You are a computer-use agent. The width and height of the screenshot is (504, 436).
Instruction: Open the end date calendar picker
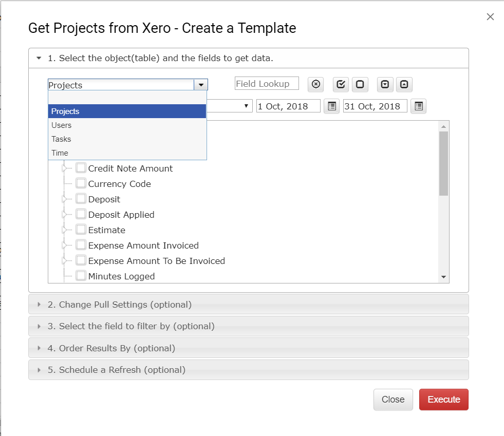click(x=419, y=106)
